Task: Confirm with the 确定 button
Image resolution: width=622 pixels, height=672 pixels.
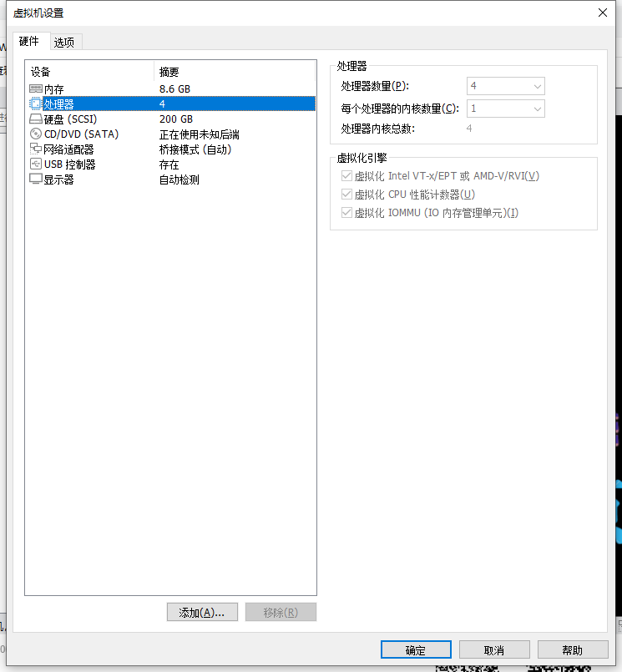Action: 416,650
